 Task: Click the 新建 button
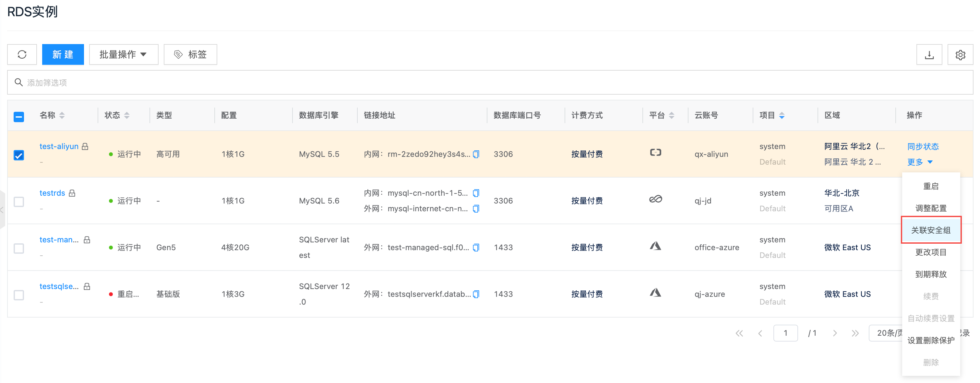click(63, 54)
